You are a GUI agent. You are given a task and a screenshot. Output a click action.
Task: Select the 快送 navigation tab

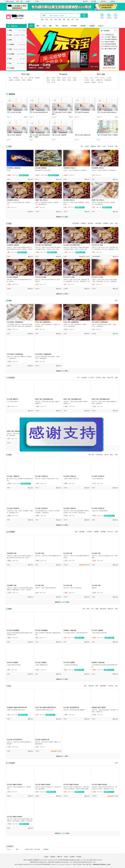(x=44, y=26)
